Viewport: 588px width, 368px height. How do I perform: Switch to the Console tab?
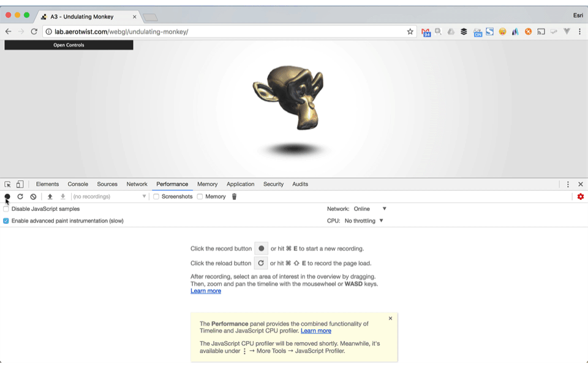(x=78, y=184)
